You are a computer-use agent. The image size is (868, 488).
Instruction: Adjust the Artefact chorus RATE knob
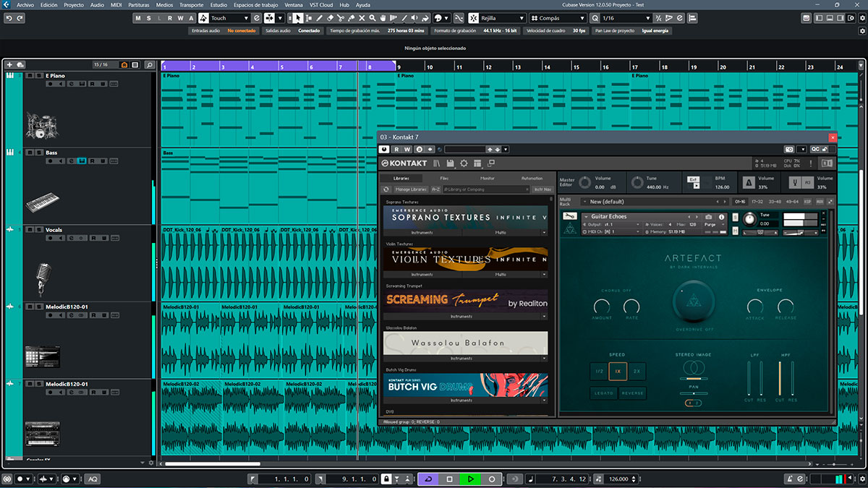pyautogui.click(x=631, y=306)
